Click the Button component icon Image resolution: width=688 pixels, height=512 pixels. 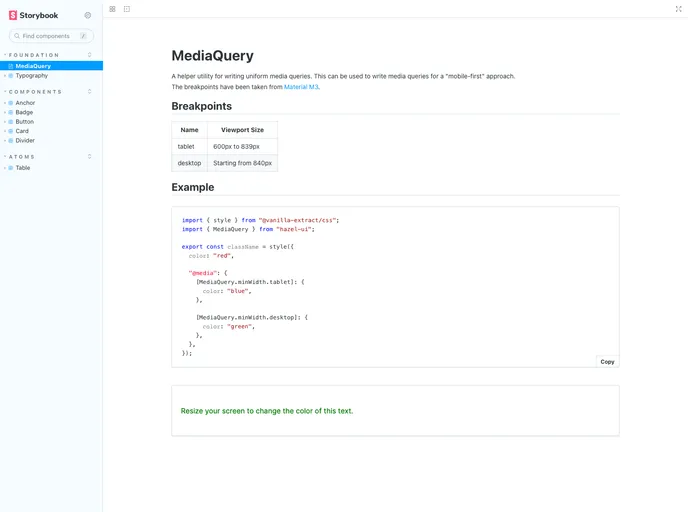[11, 122]
